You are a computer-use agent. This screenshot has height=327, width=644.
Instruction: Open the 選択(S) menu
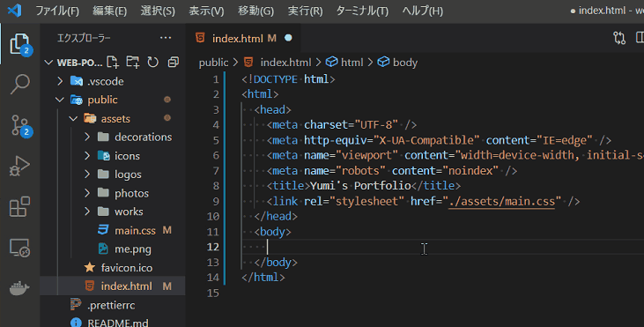coord(158,11)
